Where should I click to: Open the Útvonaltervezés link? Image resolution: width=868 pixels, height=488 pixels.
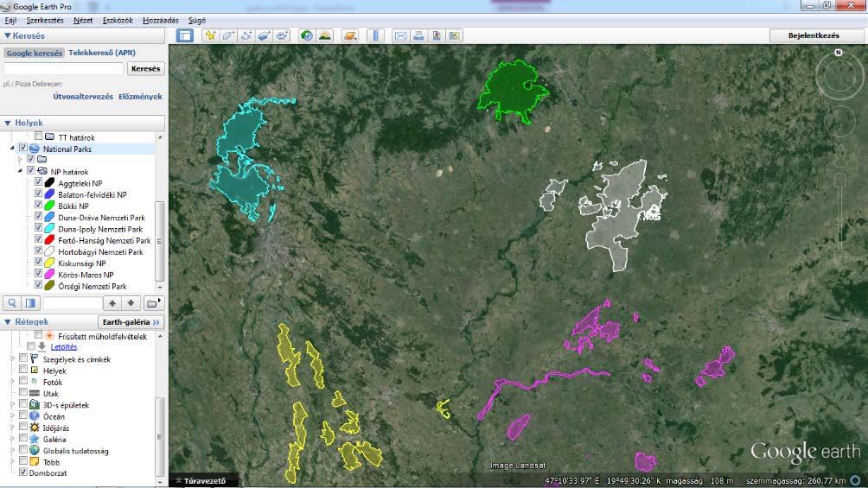coord(83,96)
